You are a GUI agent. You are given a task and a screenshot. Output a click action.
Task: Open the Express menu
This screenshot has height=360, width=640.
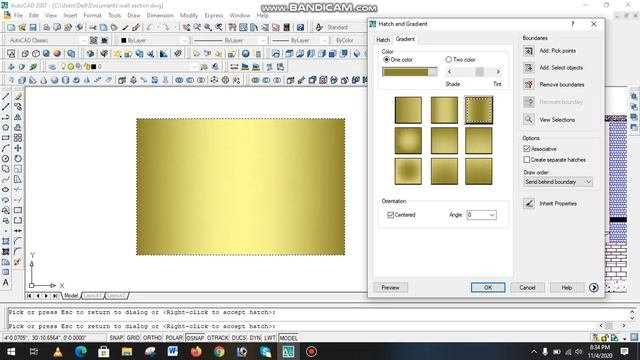click(x=214, y=15)
